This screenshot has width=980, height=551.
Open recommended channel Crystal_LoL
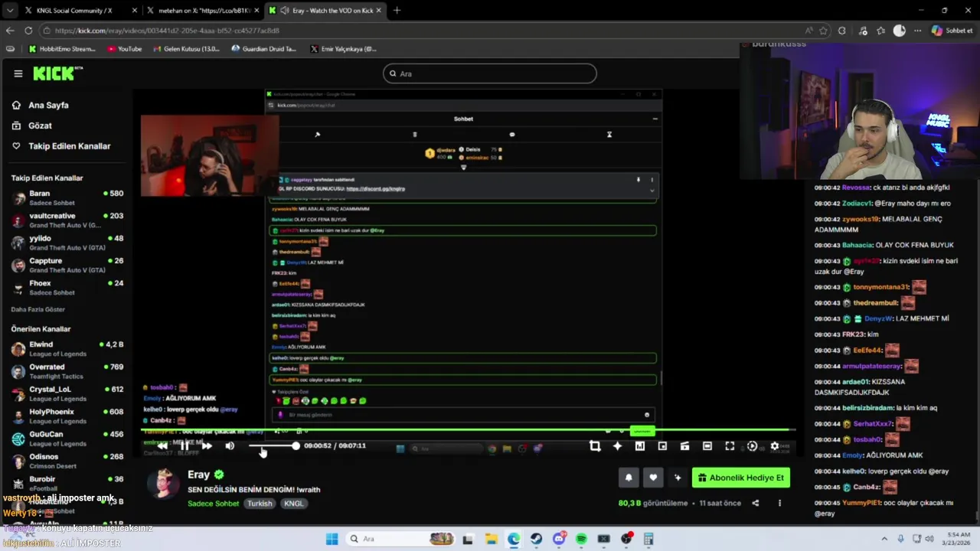click(67, 393)
